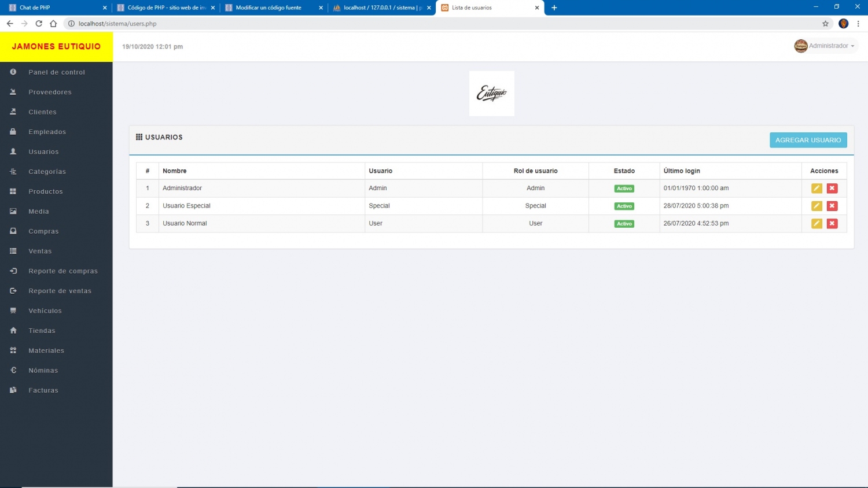Click the Facturas sidebar icon
This screenshot has width=868, height=488.
tap(13, 390)
